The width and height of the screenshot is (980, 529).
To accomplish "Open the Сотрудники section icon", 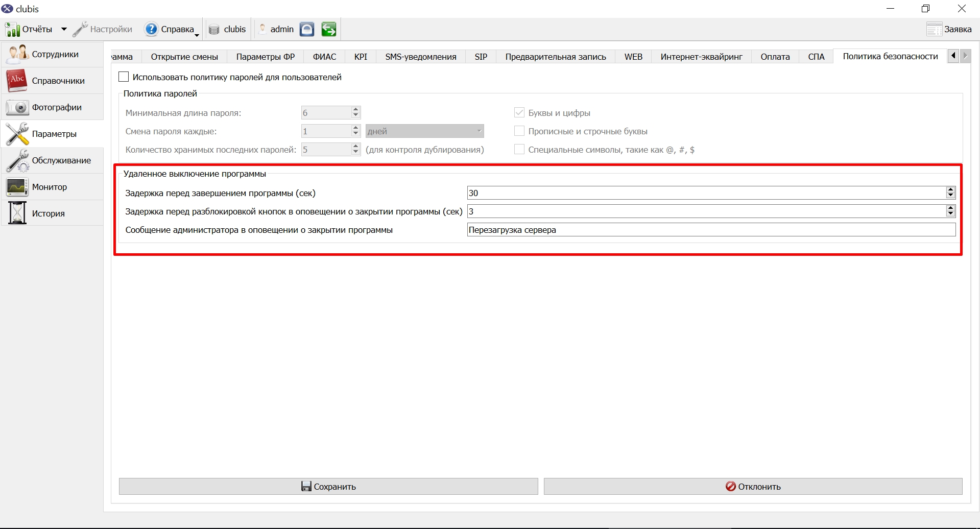I will (17, 54).
